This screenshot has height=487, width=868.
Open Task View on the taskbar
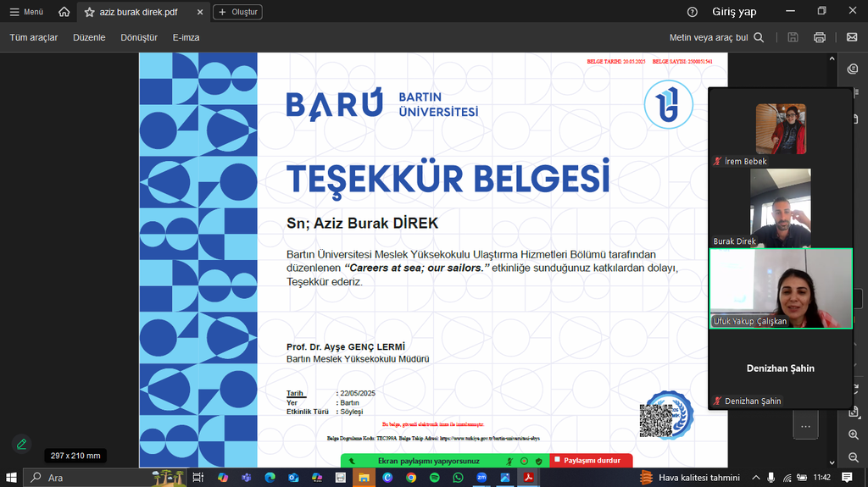point(198,478)
